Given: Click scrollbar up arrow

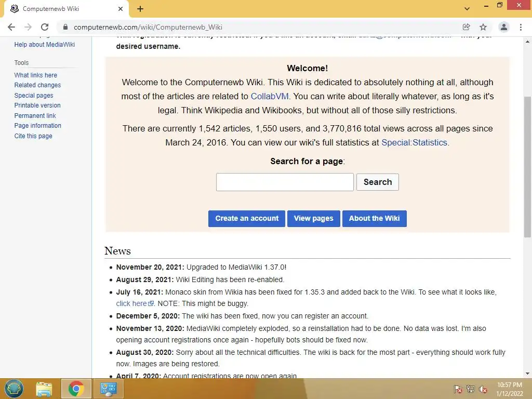Looking at the screenshot, I should click(x=528, y=42).
